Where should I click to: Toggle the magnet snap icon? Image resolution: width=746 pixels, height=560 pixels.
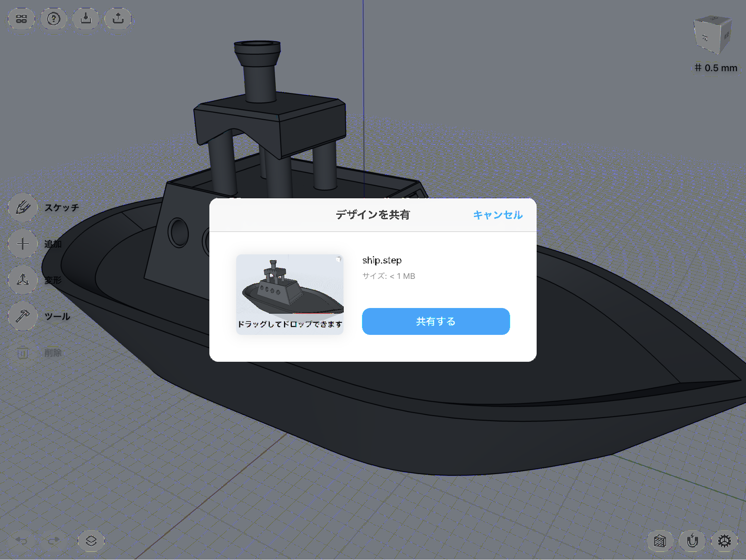pos(692,541)
